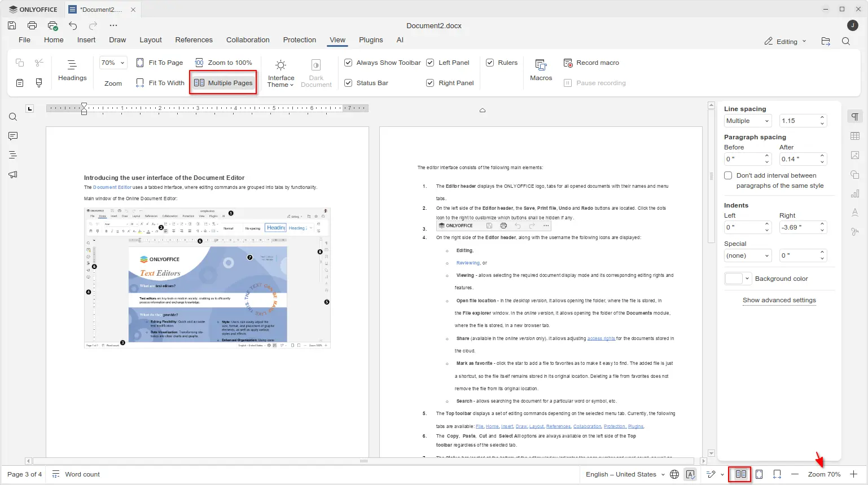The image size is (868, 485).
Task: Uncheck the Rulers checkbox
Action: [490, 63]
